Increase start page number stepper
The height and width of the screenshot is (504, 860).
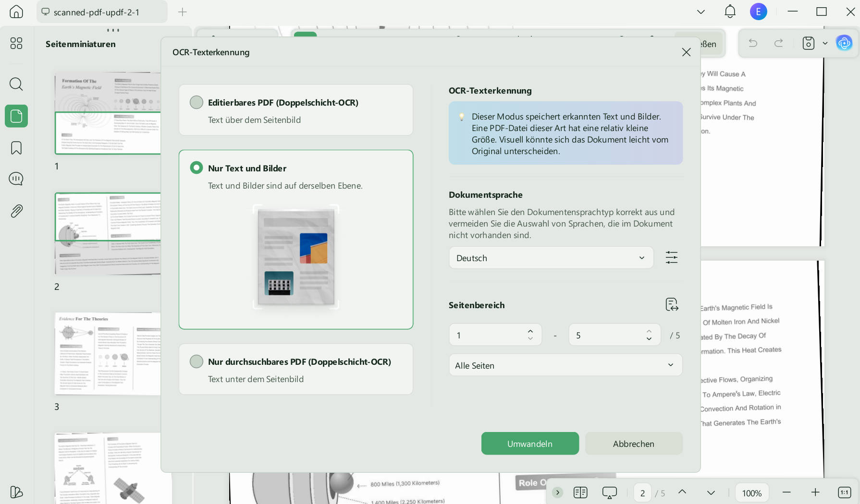pyautogui.click(x=530, y=331)
